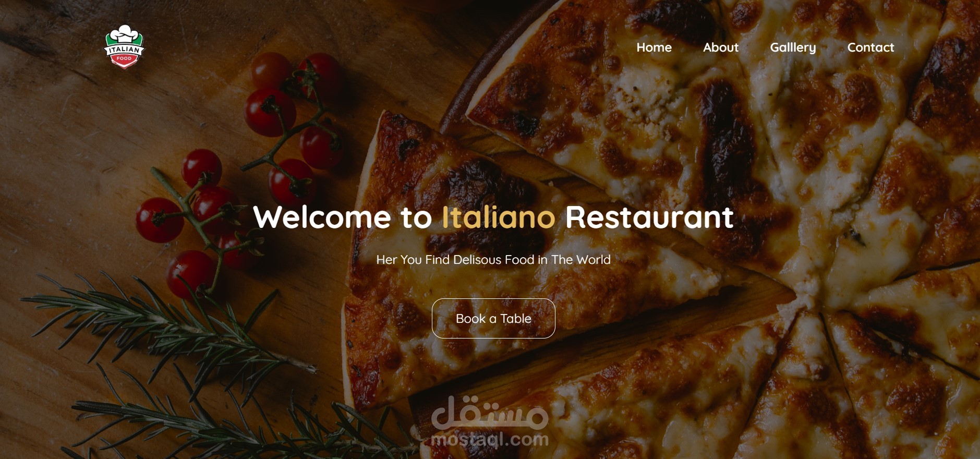Click the Book a Table button
The width and height of the screenshot is (980, 459).
493,318
